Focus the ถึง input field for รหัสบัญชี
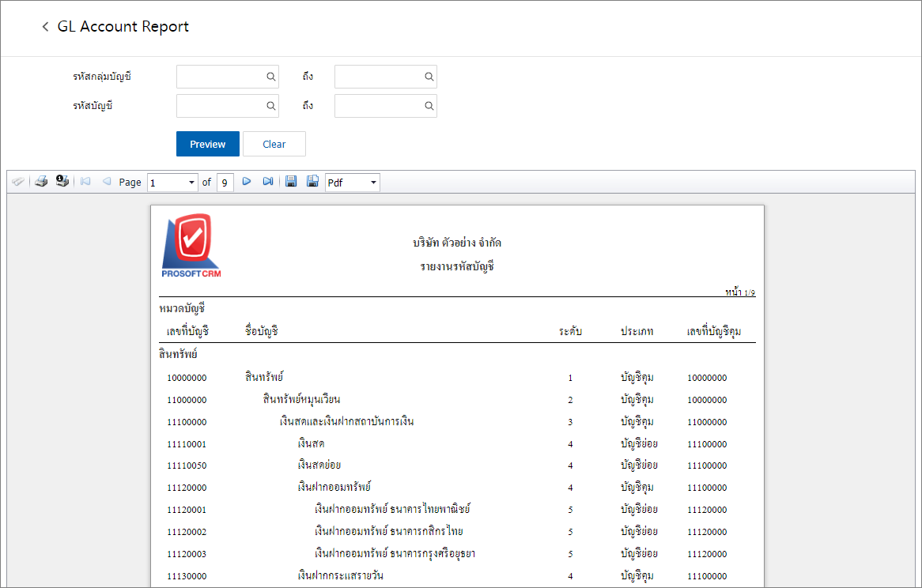 [386, 106]
